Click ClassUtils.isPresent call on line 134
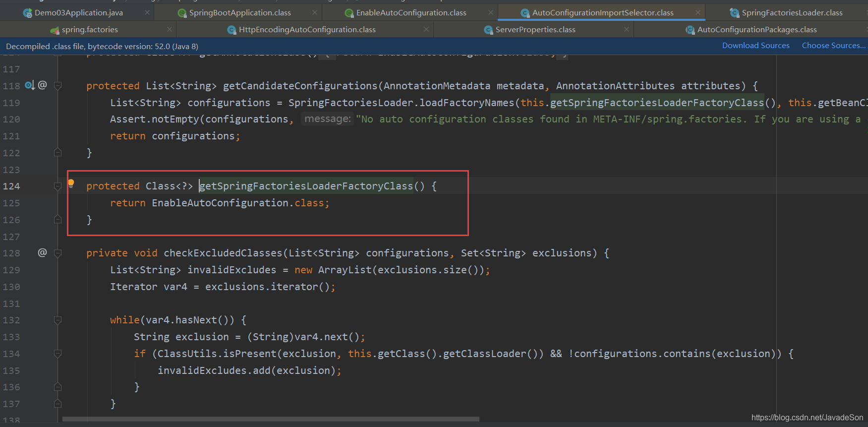Screen dimensions: 868x427 tap(217, 354)
